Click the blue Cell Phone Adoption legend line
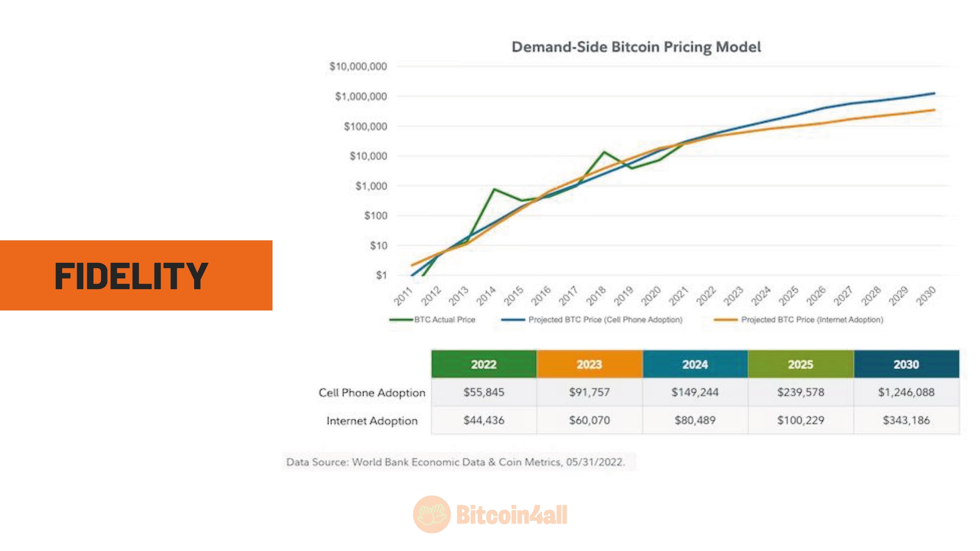This screenshot has width=980, height=551. 513,320
